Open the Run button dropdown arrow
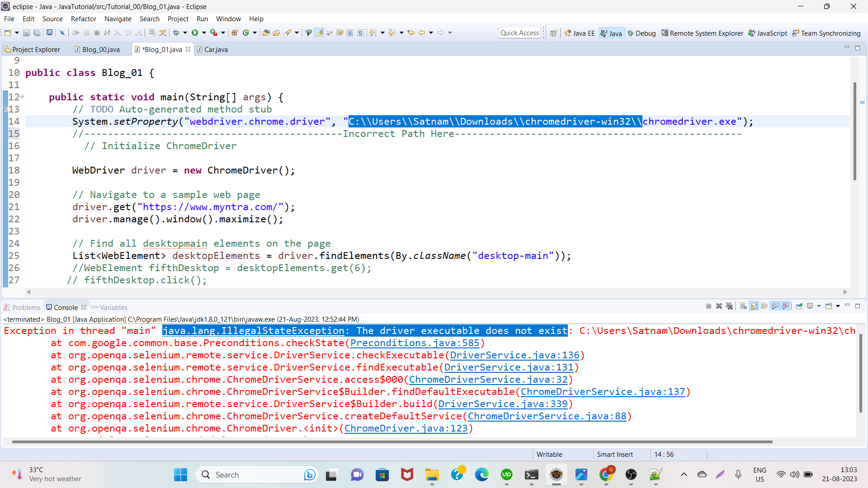Viewport: 868px width, 488px height. tap(204, 33)
